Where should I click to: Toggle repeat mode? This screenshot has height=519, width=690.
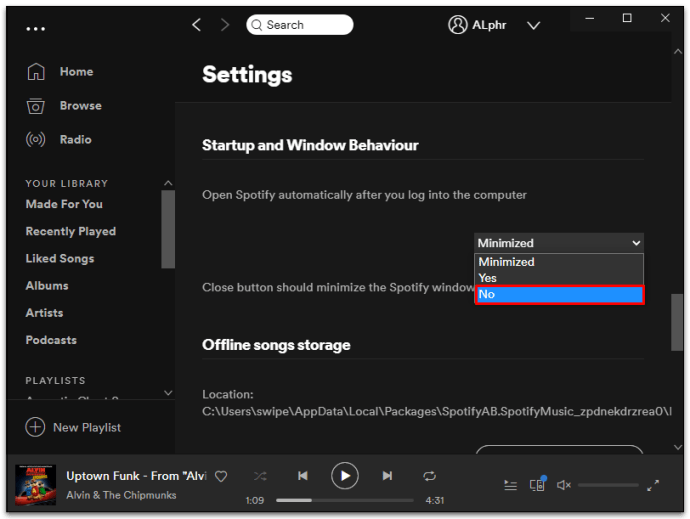point(429,476)
